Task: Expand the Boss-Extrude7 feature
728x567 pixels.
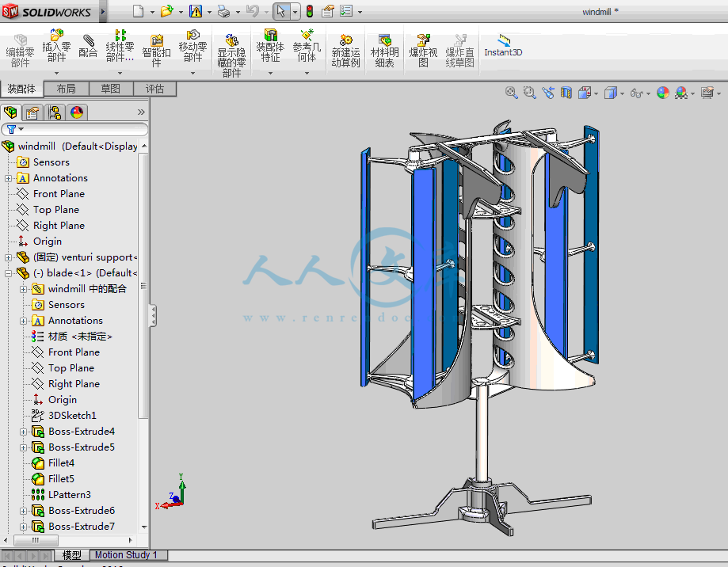Action: tap(23, 527)
